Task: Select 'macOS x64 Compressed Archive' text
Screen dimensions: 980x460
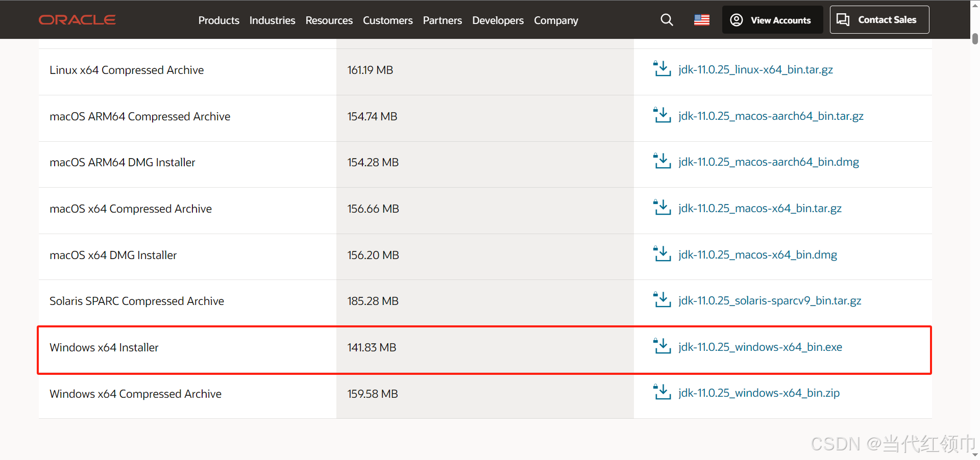Action: coord(131,209)
